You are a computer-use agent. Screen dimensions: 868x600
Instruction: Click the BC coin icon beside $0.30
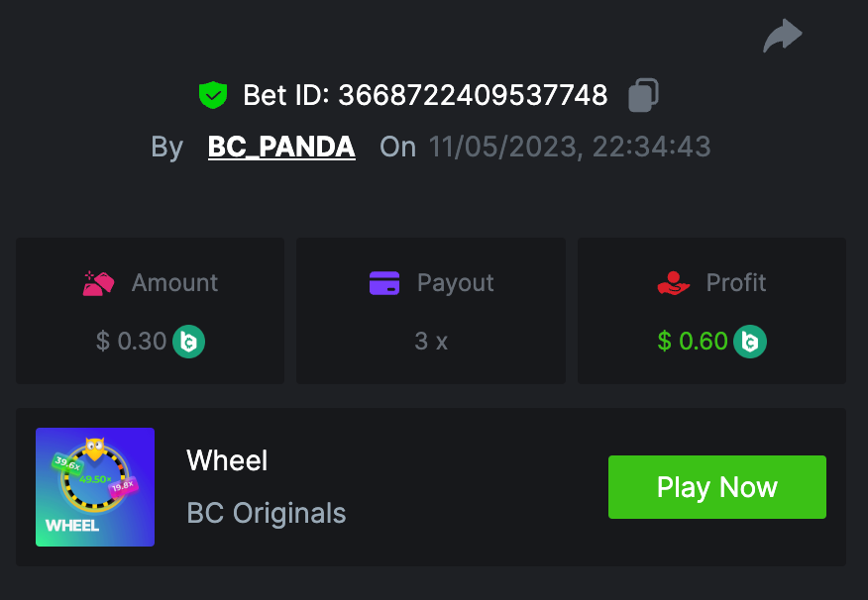click(189, 342)
